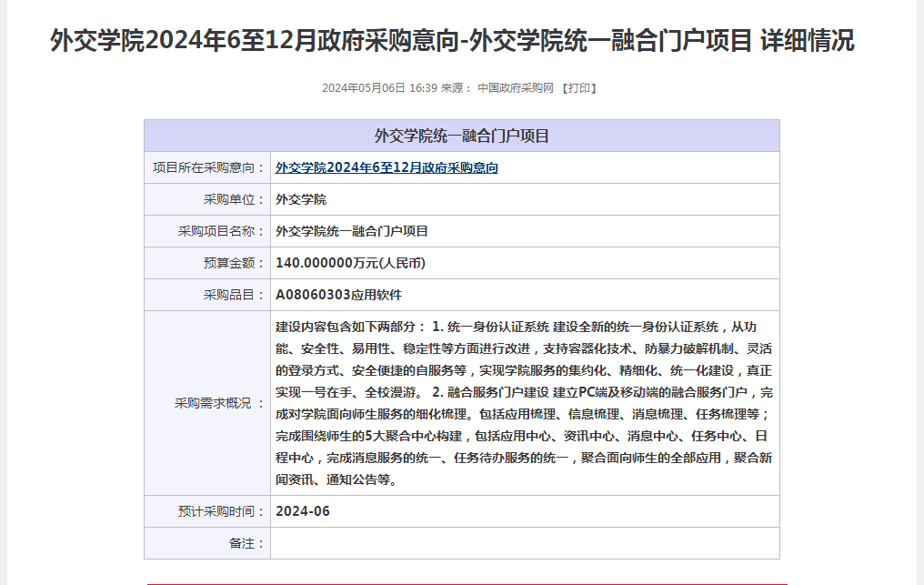Click the procurement requirement description paragraph

click(x=524, y=403)
